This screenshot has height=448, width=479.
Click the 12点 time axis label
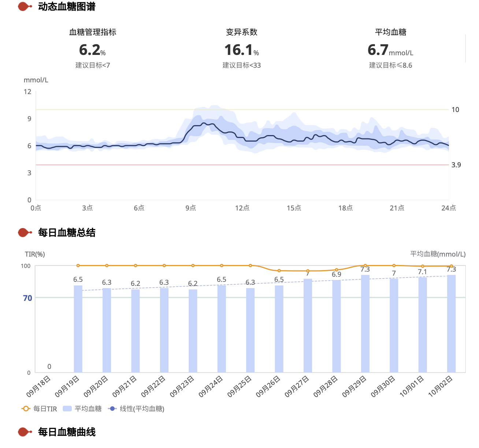(x=242, y=208)
